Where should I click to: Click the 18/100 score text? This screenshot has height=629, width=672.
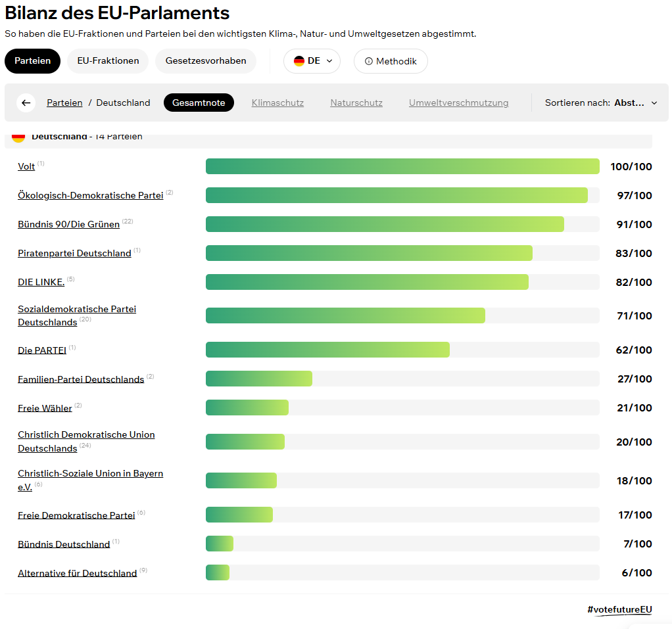(x=635, y=480)
